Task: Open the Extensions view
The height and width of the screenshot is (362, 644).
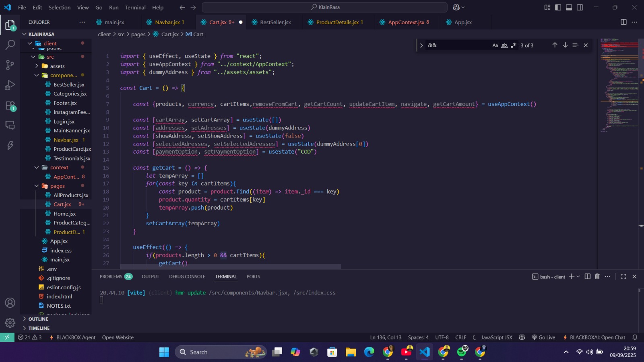Action: coord(10,106)
